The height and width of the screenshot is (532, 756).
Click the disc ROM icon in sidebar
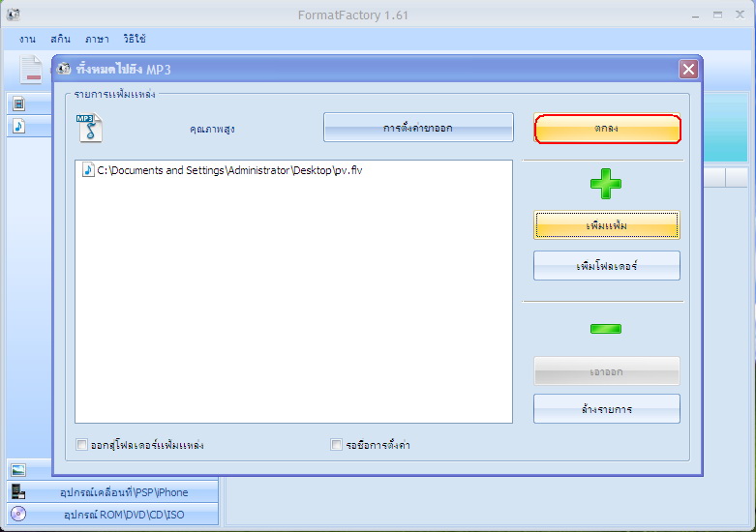(x=18, y=515)
